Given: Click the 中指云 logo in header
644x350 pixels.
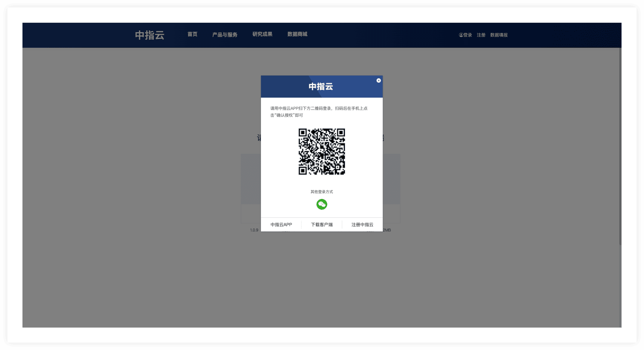Looking at the screenshot, I should point(150,35).
